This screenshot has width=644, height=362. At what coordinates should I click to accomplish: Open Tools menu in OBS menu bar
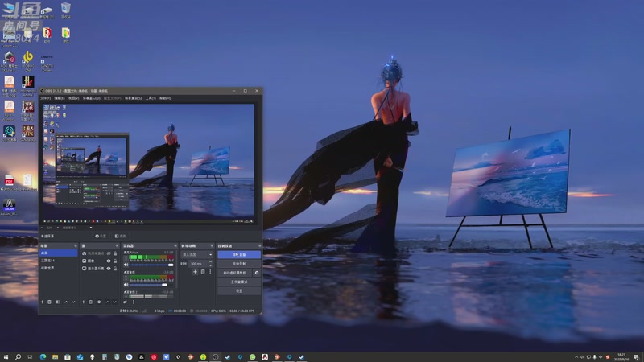(151, 98)
